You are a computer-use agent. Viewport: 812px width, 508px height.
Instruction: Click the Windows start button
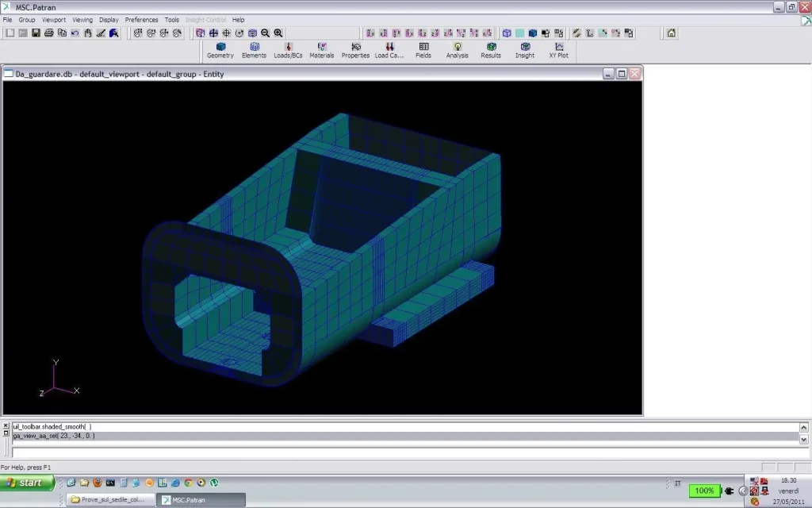tap(27, 483)
